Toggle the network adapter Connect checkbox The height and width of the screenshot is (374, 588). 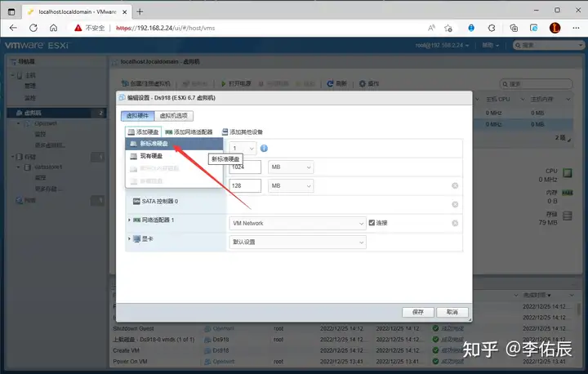tap(372, 223)
